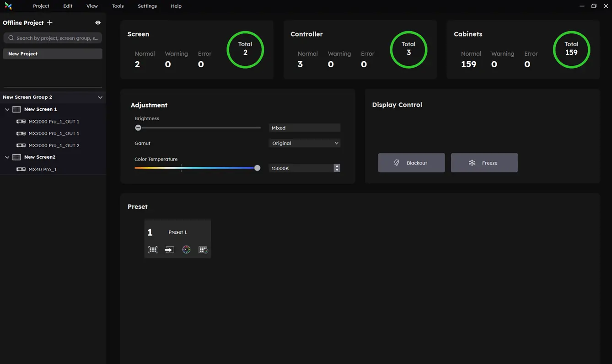Image resolution: width=612 pixels, height=364 pixels.
Task: Click the app logo in the top-left corner
Action: click(8, 6)
